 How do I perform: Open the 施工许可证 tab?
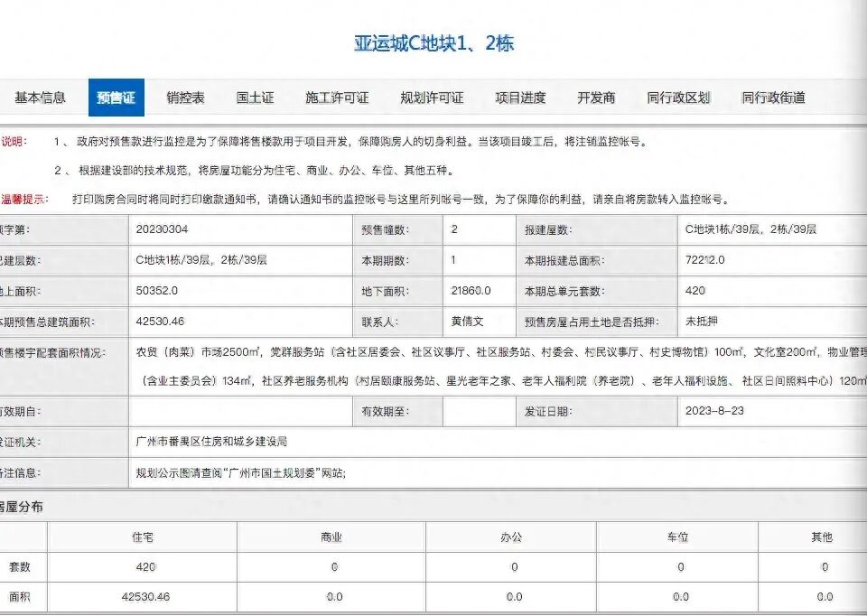click(335, 98)
